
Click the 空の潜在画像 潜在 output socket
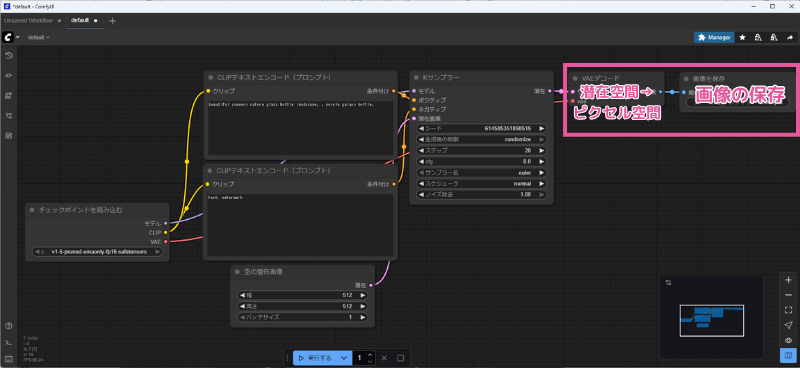coord(371,285)
